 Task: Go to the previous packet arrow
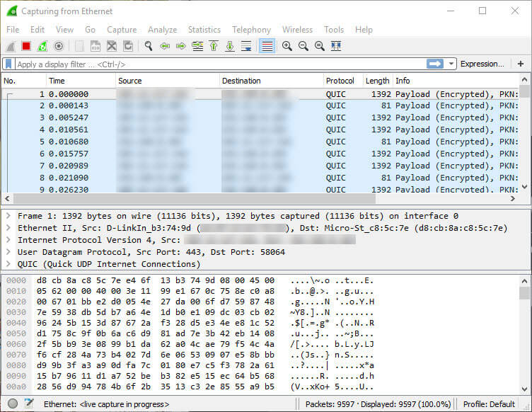165,46
